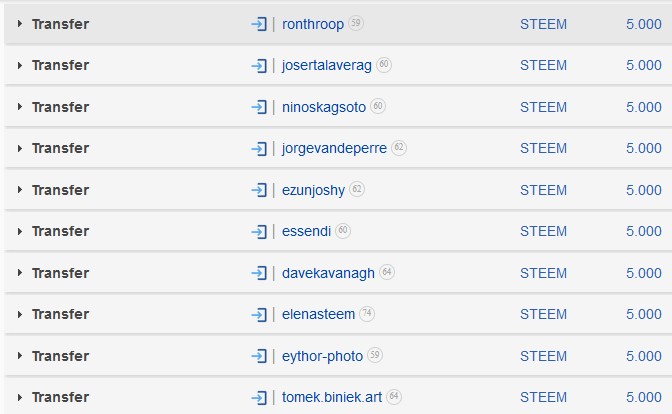
Task: Click incoming transfer icon beside ronthroop
Action: point(259,24)
